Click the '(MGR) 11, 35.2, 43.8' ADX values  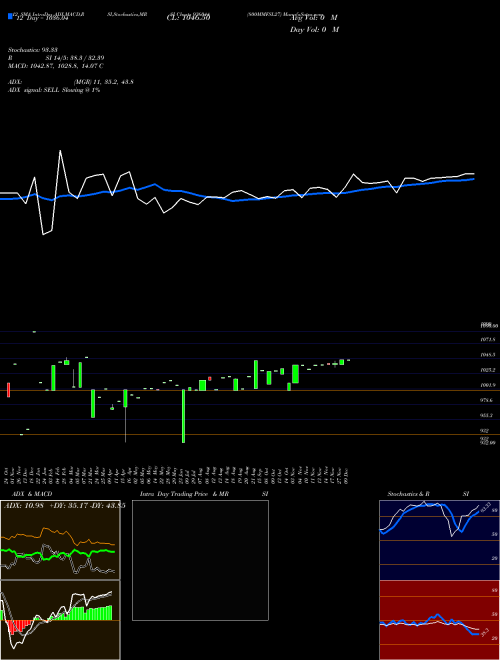point(104,82)
